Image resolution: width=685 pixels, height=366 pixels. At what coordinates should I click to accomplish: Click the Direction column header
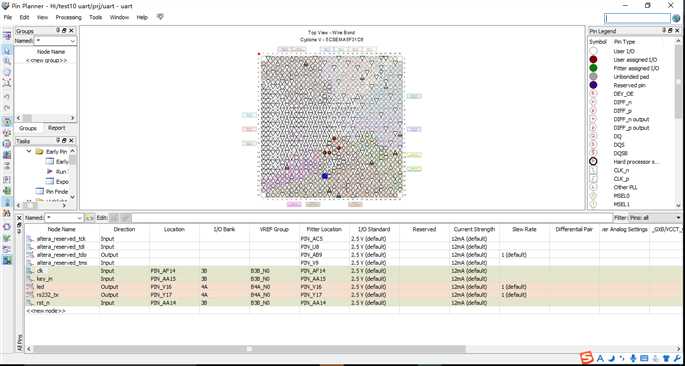[125, 229]
